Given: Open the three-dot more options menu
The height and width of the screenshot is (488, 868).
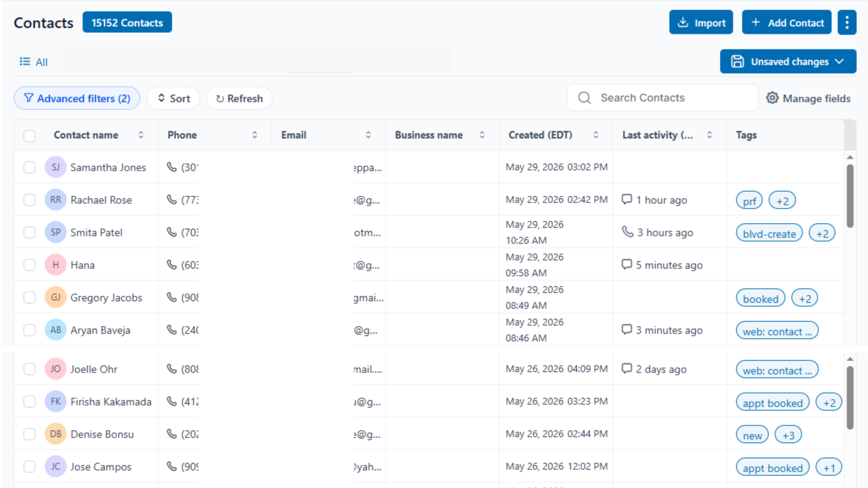Looking at the screenshot, I should point(847,22).
